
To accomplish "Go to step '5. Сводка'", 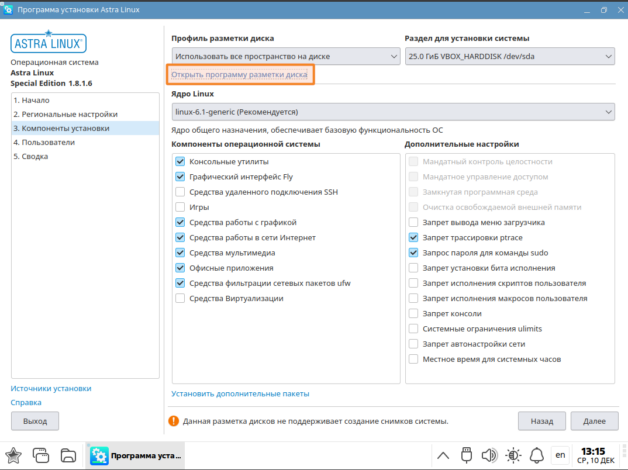I will [85, 156].
